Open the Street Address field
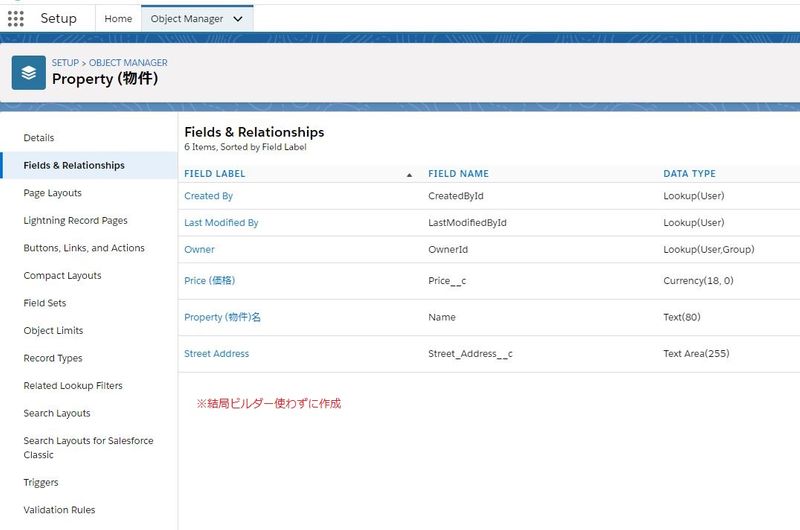The height and width of the screenshot is (530, 800). pos(216,354)
